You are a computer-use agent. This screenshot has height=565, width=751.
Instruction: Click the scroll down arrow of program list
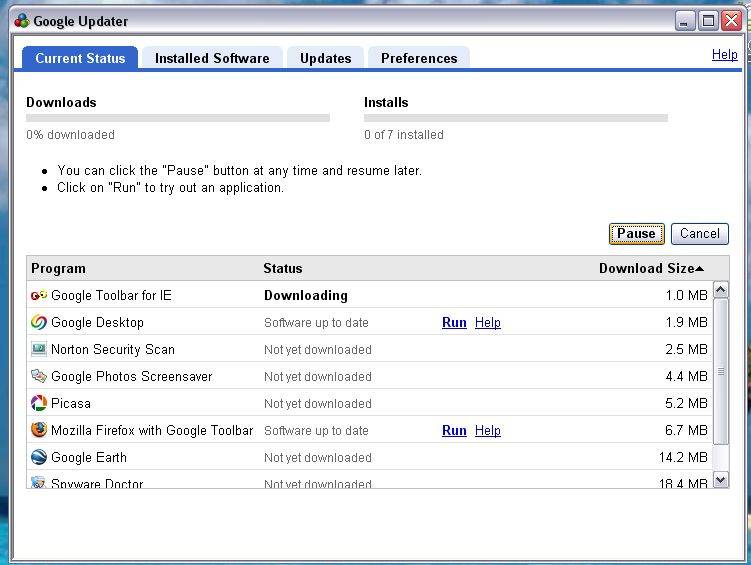point(721,479)
